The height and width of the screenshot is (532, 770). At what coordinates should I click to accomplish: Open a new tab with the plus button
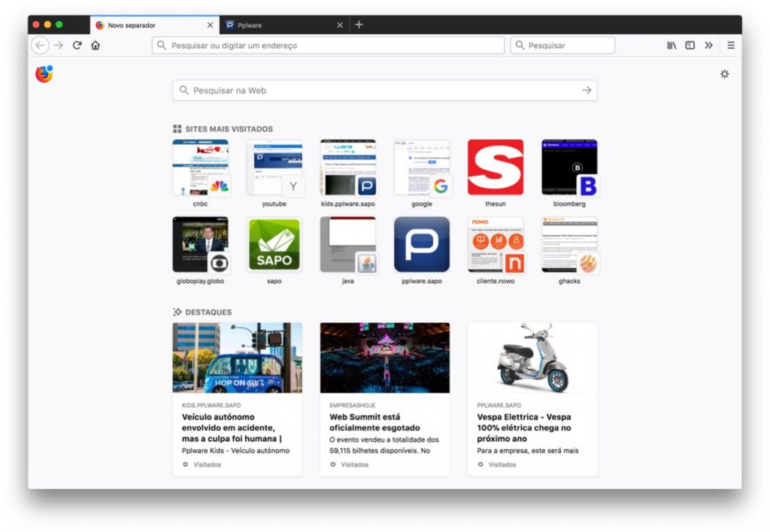click(x=359, y=23)
